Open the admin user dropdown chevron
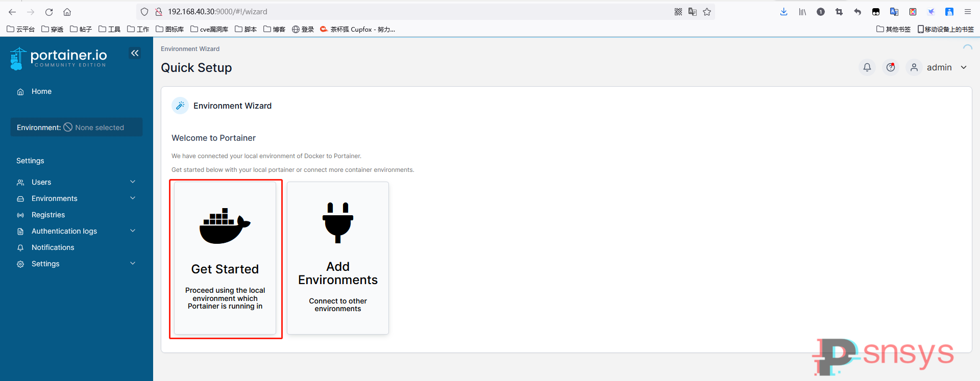 pyautogui.click(x=964, y=67)
